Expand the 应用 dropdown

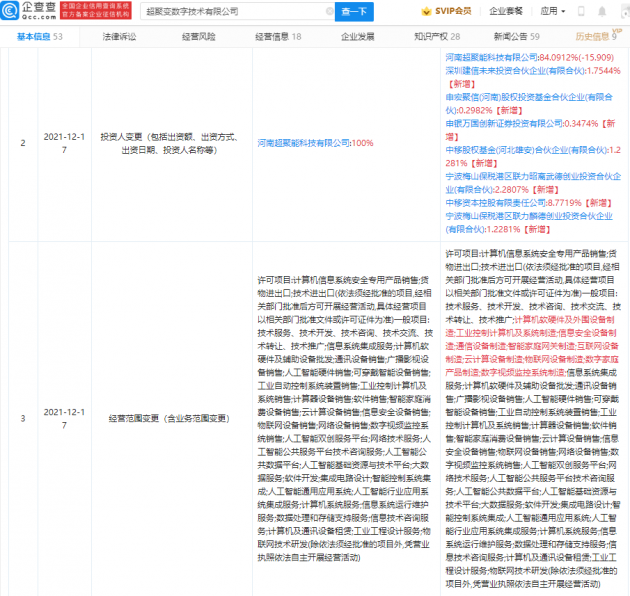552,11
